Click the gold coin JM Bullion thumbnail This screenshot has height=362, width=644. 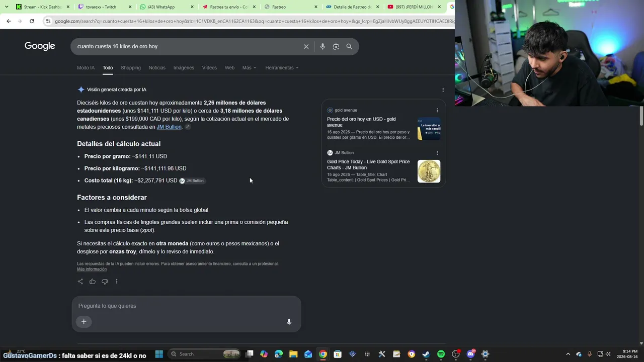click(x=429, y=171)
